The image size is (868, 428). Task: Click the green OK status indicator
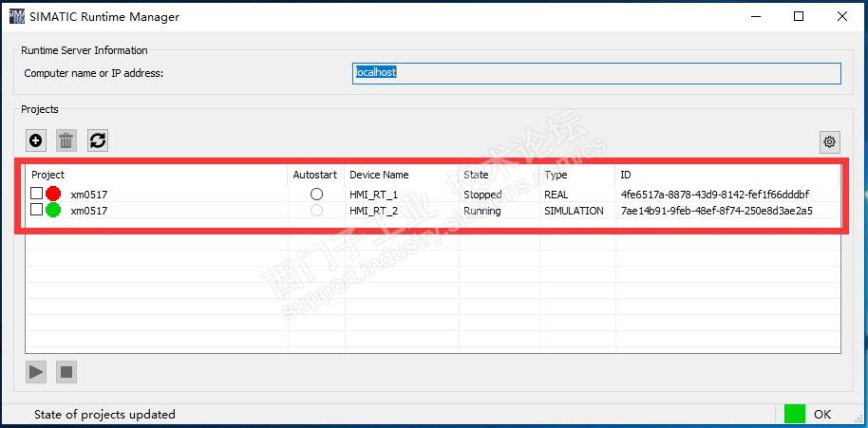(x=794, y=414)
